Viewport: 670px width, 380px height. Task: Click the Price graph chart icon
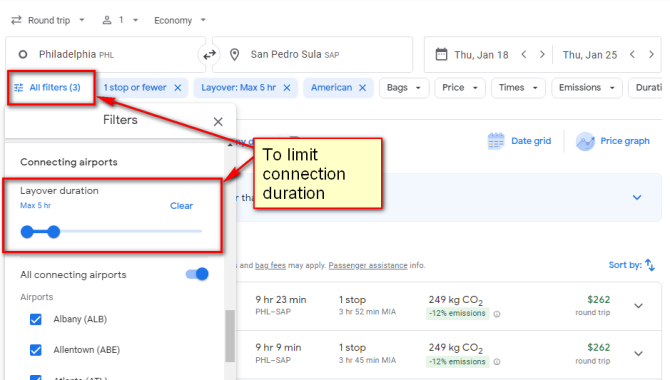click(585, 141)
